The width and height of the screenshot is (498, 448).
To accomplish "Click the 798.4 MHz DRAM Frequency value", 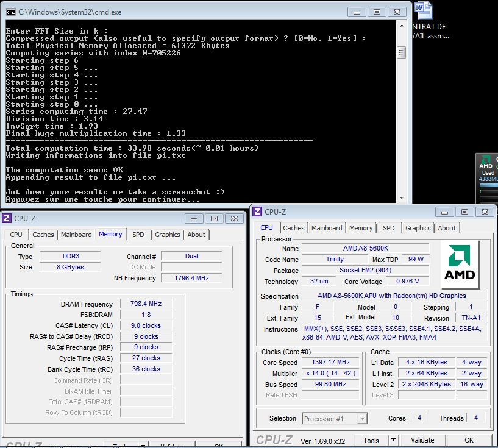I will (146, 304).
